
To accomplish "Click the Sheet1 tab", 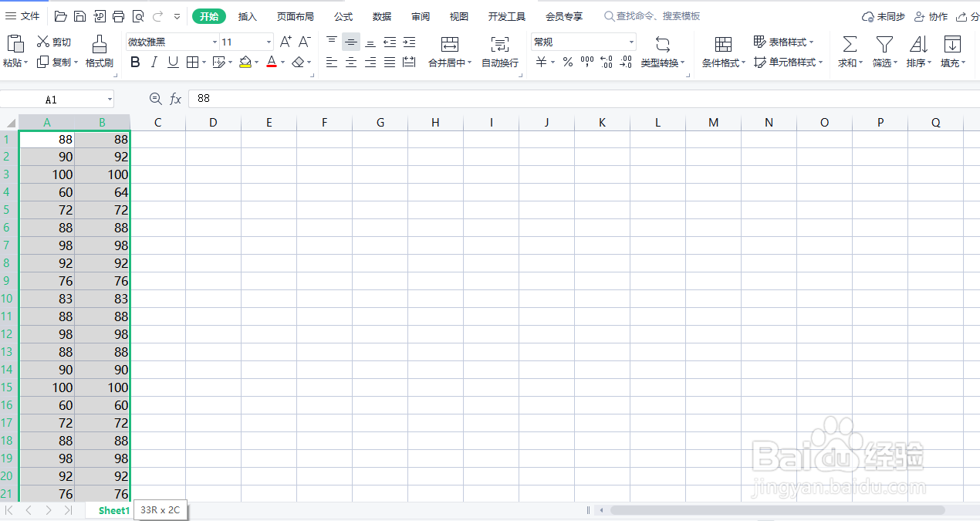I will (x=113, y=511).
